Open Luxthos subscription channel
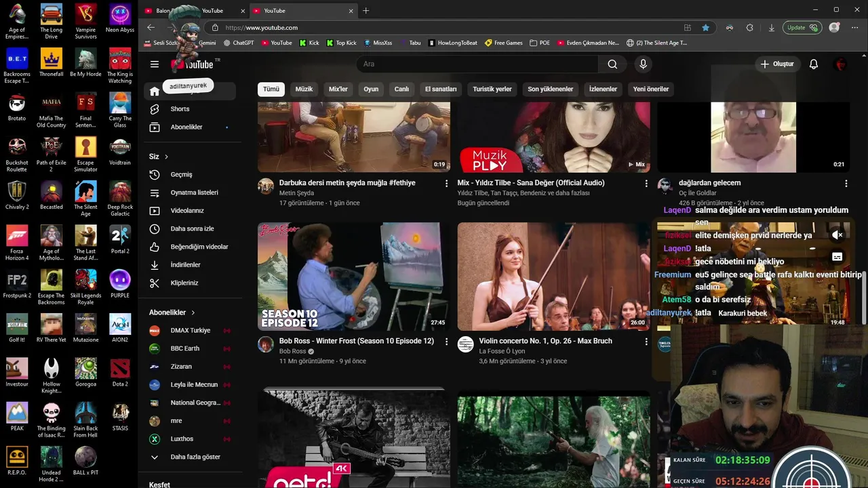Image resolution: width=868 pixels, height=488 pixels. (x=191, y=439)
